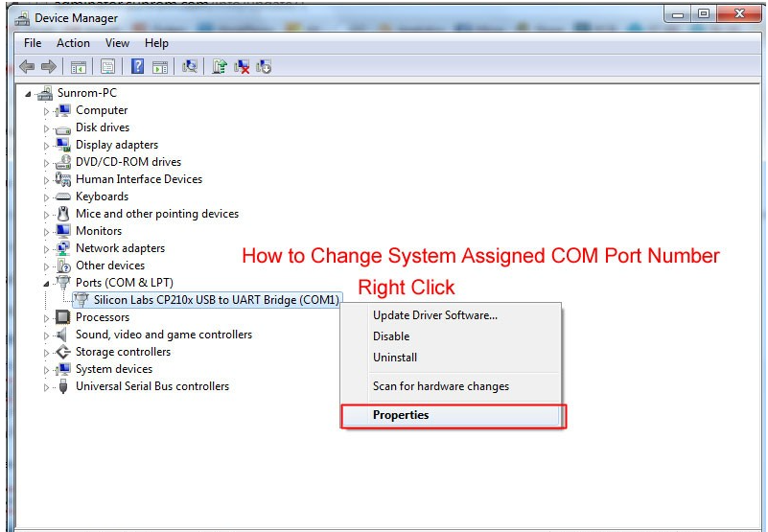Viewport: 768px width, 532px height.
Task: Open the View menu
Action: coord(117,43)
